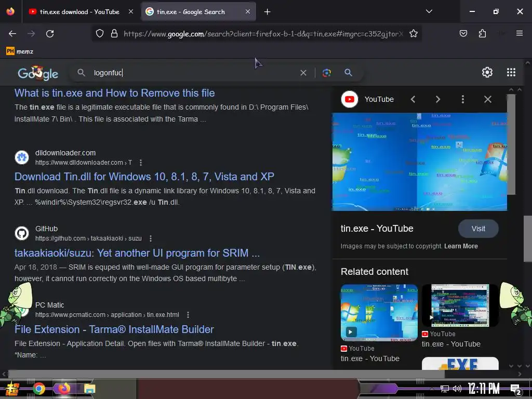Image resolution: width=532 pixels, height=399 pixels.
Task: Click the Firefox taskbar icon
Action: [x=64, y=389]
